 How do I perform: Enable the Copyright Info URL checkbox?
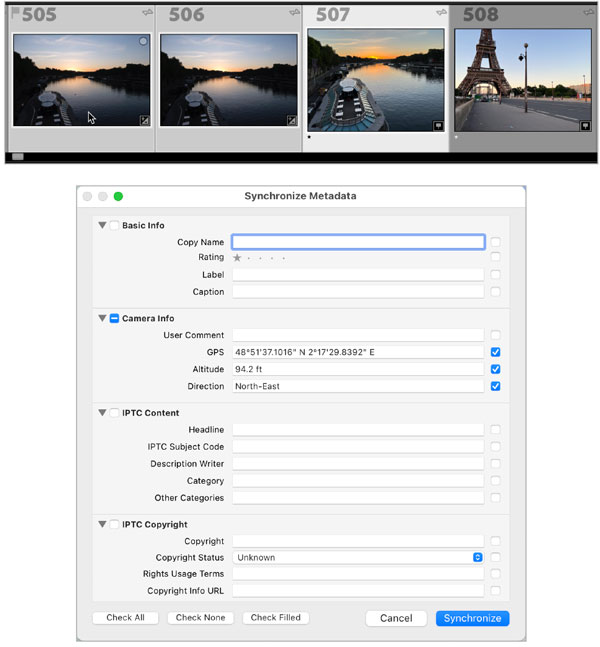496,591
